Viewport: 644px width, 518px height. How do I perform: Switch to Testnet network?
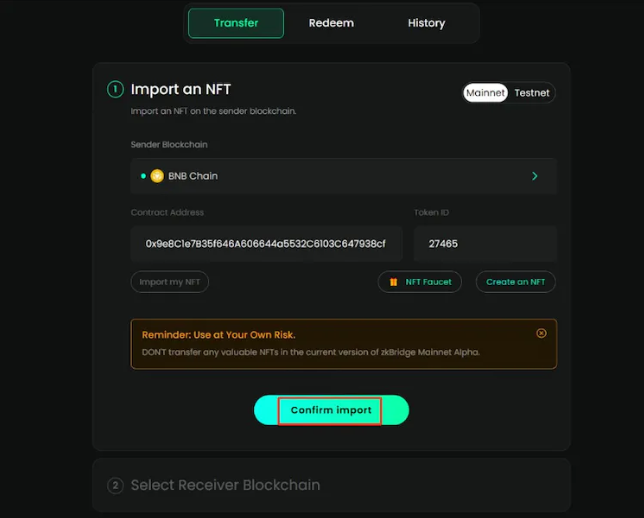(x=532, y=93)
